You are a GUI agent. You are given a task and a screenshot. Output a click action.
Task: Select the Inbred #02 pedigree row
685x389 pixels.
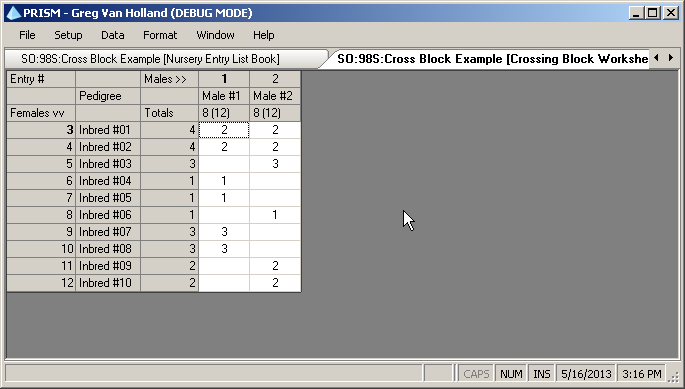(108, 147)
